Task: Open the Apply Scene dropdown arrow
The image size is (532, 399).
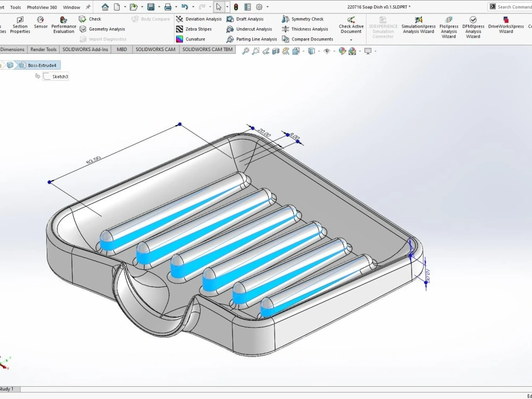Action: [360, 51]
